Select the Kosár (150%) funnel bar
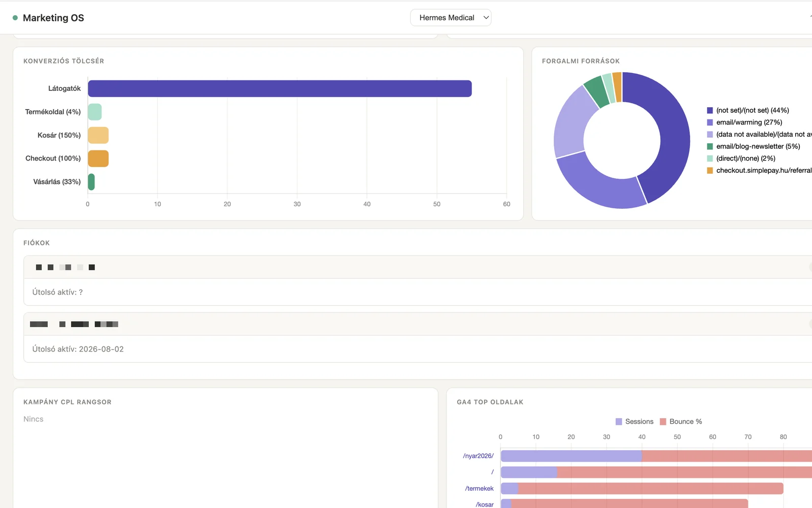812x508 pixels. pos(98,135)
